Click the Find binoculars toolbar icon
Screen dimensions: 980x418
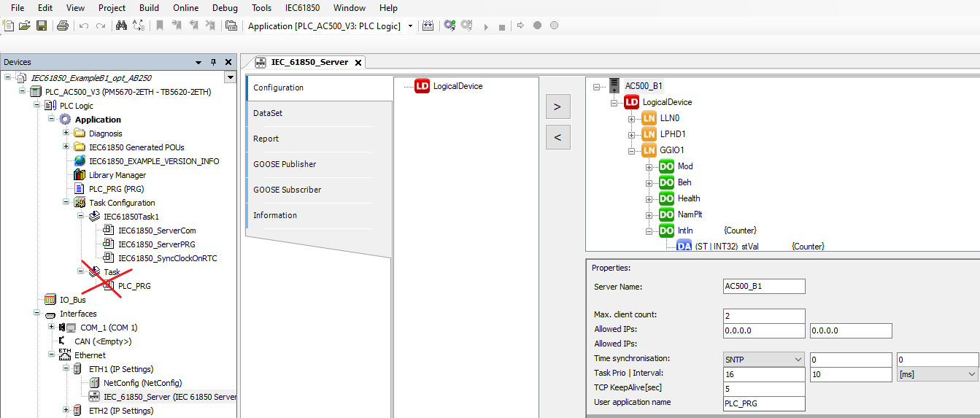(122, 26)
